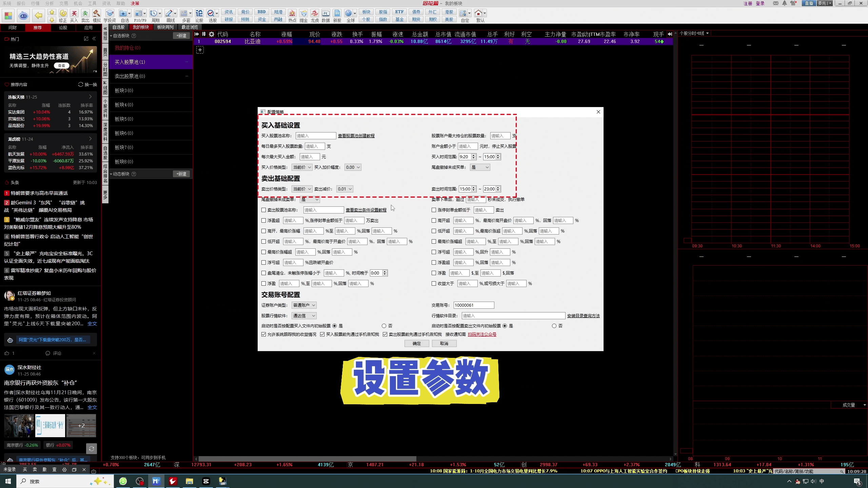Click the 买入股票池名称 input field

pyautogui.click(x=315, y=136)
